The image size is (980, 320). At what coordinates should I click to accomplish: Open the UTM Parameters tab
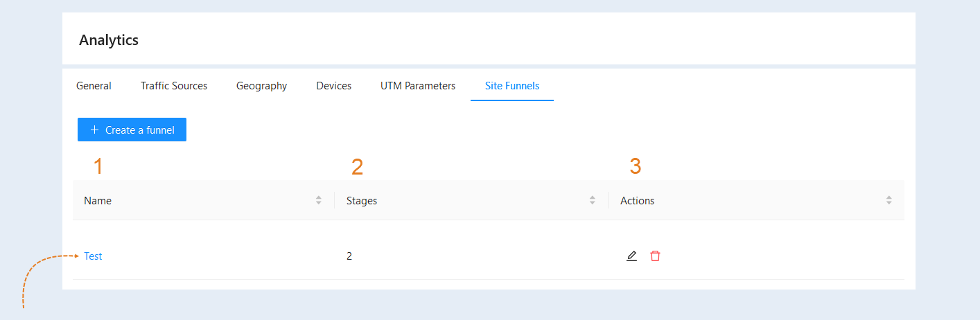(418, 86)
